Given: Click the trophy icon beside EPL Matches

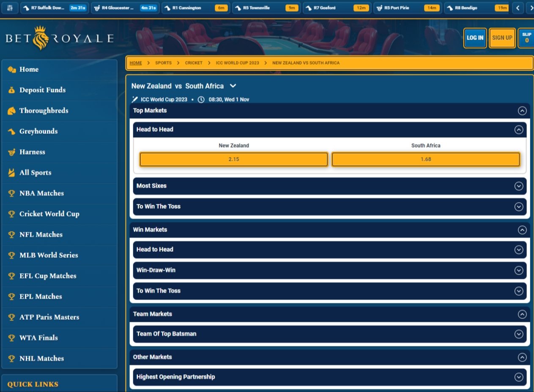Looking at the screenshot, I should pyautogui.click(x=12, y=297).
